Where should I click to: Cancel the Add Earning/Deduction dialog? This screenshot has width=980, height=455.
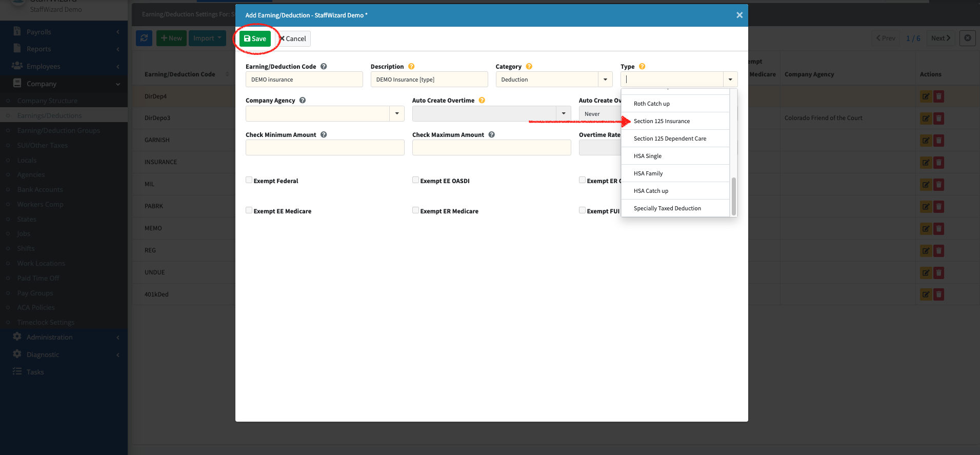click(x=293, y=38)
